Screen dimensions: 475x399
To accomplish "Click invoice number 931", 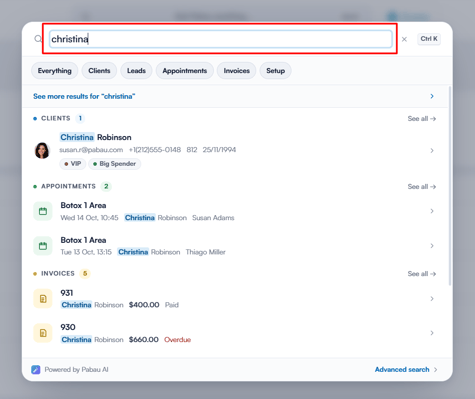I will point(67,293).
